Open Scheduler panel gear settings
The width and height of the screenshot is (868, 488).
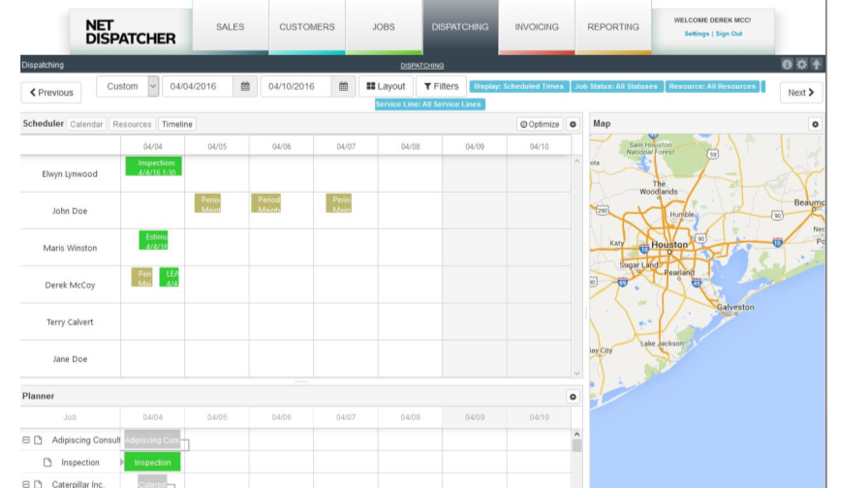point(573,124)
